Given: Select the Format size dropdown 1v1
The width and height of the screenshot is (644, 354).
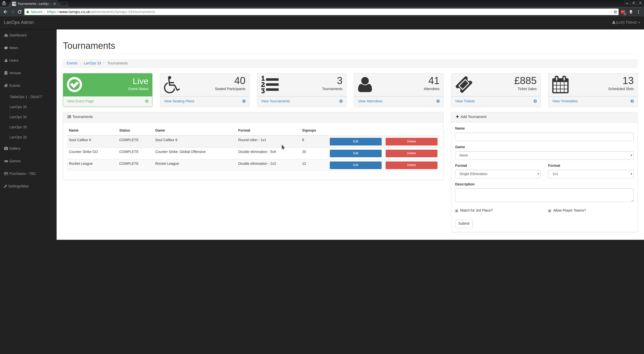Looking at the screenshot, I should [x=591, y=174].
